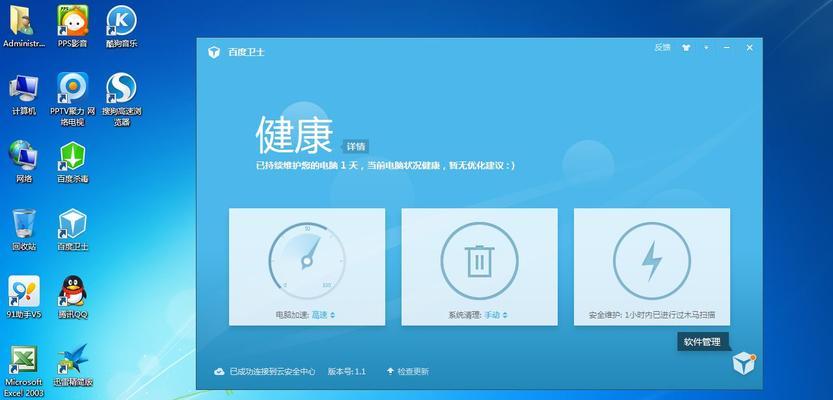Select the 回收站 recycle bin icon
Image resolution: width=833 pixels, height=400 pixels.
[x=24, y=229]
